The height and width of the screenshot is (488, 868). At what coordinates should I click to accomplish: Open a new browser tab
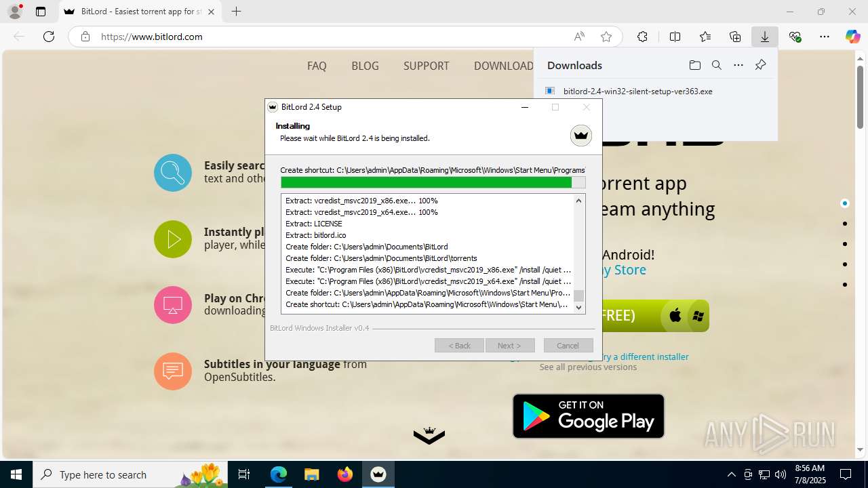tap(236, 12)
